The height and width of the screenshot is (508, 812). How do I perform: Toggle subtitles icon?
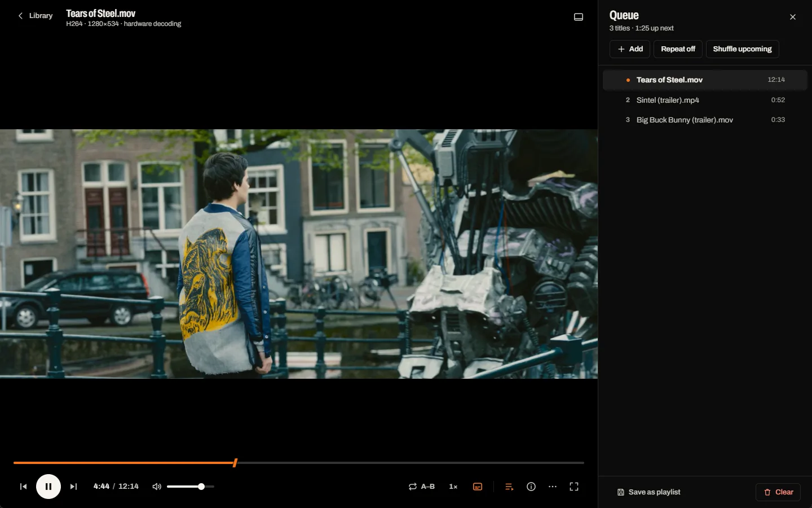[x=478, y=487]
